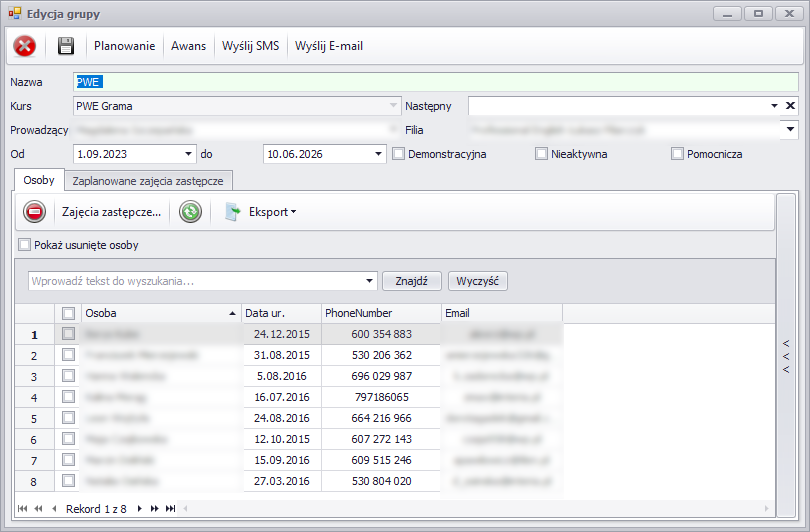Click Wyślij SMS in toolbar

click(x=251, y=46)
